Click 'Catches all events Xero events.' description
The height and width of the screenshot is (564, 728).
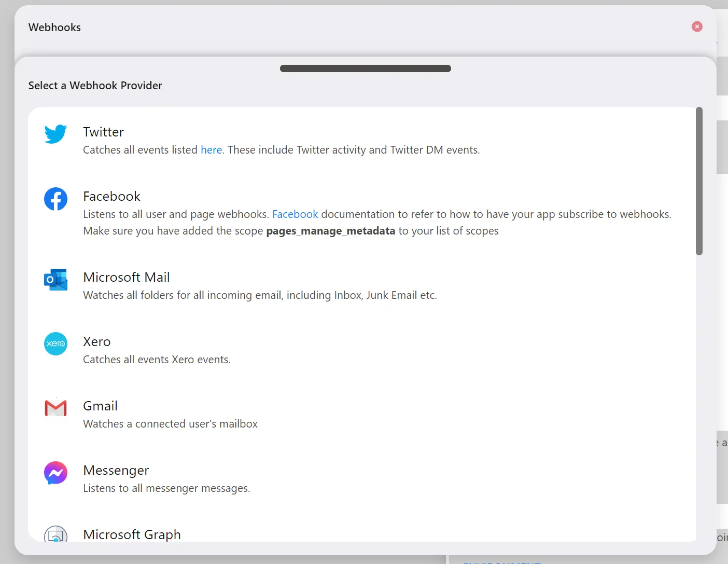pos(157,360)
